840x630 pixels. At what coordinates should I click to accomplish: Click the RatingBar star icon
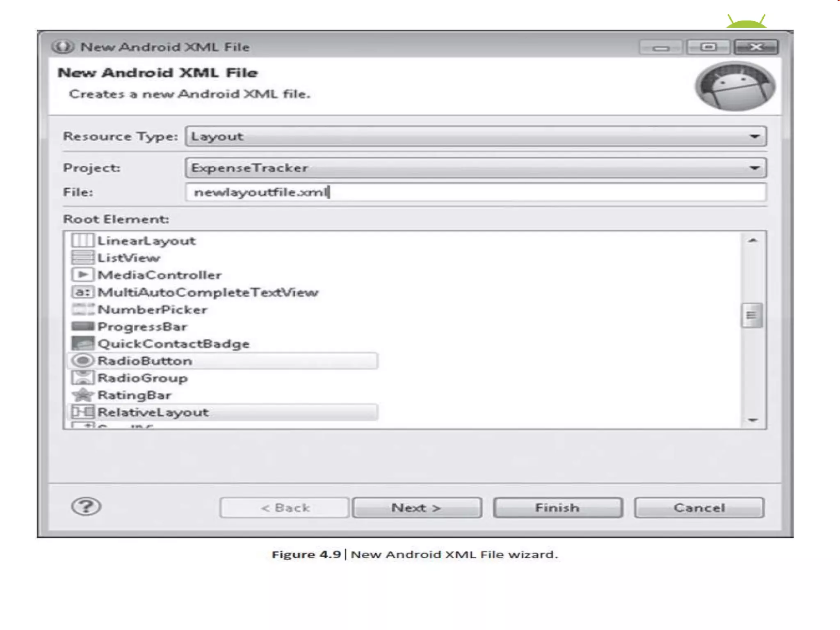82,395
